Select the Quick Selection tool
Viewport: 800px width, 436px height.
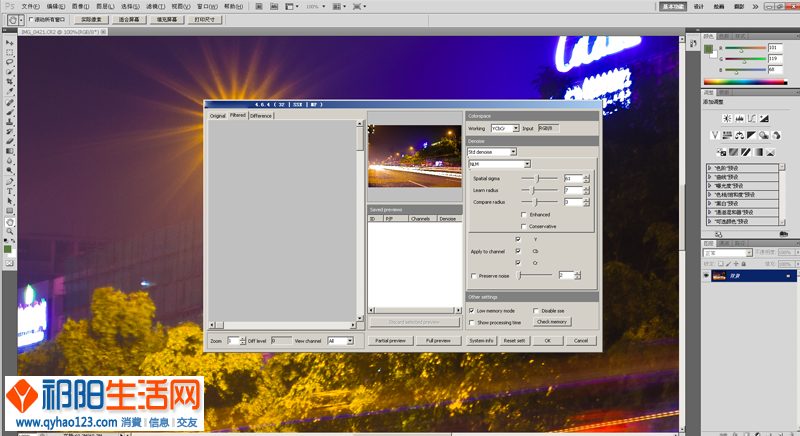click(9, 72)
